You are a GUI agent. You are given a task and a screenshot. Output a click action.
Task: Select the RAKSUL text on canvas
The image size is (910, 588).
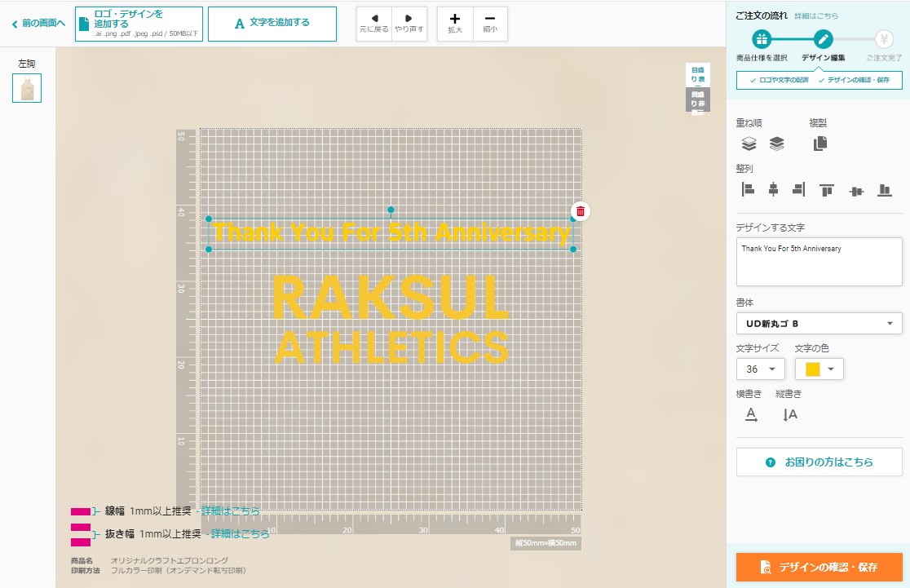click(x=391, y=297)
